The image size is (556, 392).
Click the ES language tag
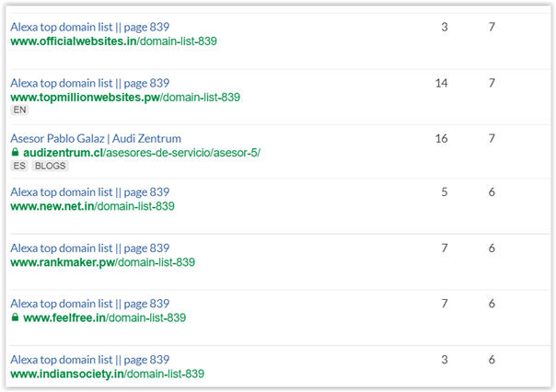[19, 167]
